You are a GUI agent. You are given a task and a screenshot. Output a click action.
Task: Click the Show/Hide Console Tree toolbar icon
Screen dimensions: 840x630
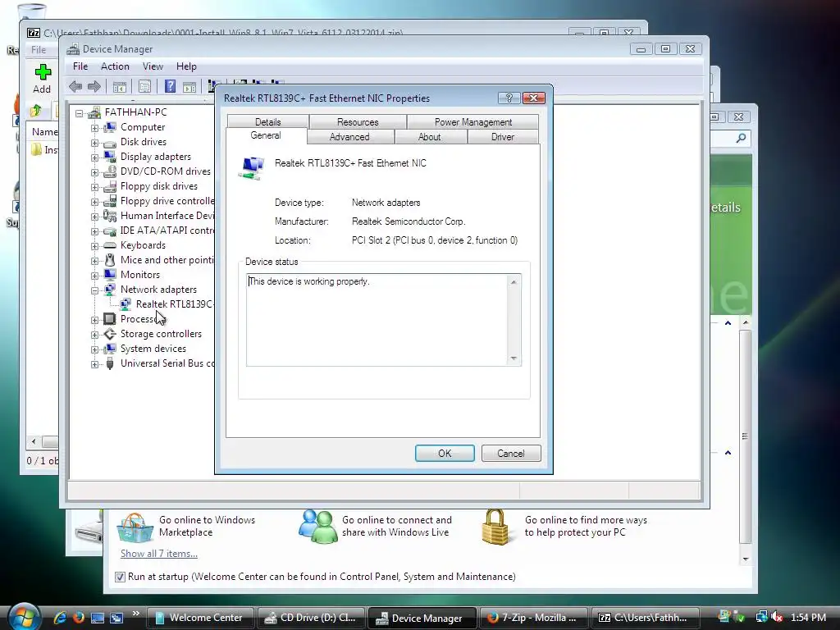(x=120, y=86)
